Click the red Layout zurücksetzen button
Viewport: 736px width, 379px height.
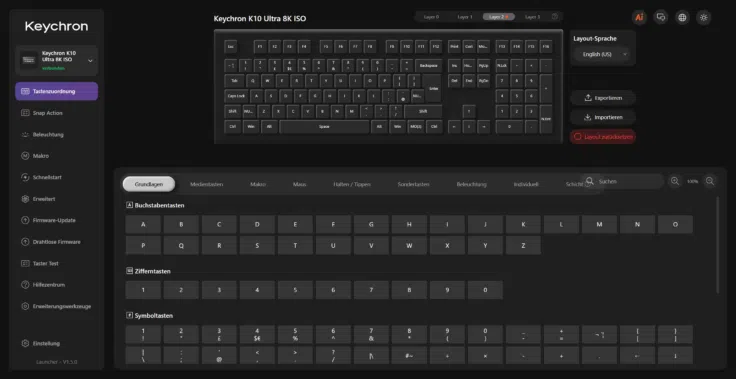(603, 137)
